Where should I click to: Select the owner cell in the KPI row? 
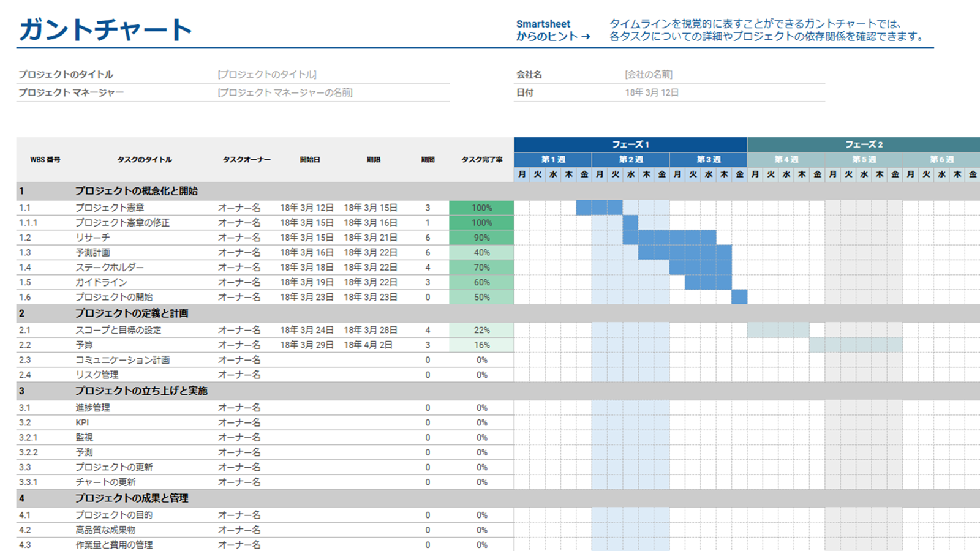[x=239, y=423]
